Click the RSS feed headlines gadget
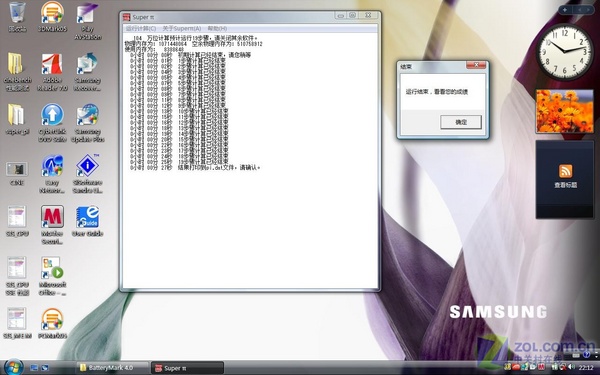This screenshot has width=600, height=375. tap(565, 179)
